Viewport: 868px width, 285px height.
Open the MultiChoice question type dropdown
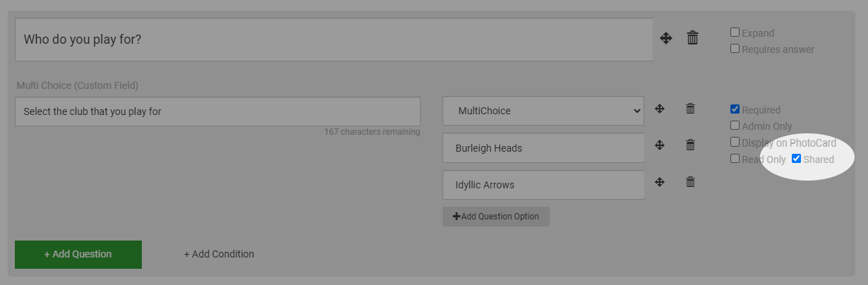pos(543,111)
